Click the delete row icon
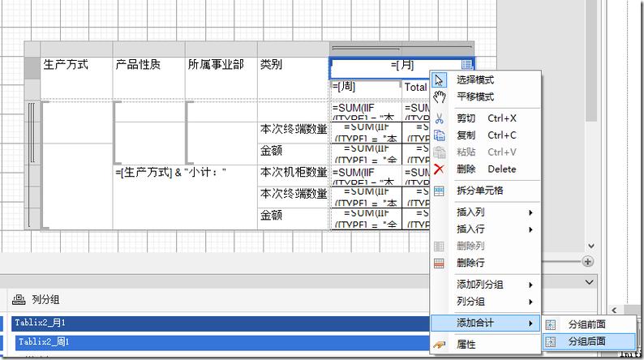The height and width of the screenshot is (360, 644). click(x=439, y=263)
